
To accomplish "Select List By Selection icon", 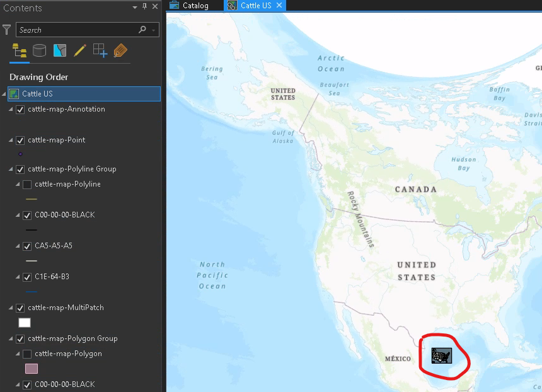I will click(60, 51).
